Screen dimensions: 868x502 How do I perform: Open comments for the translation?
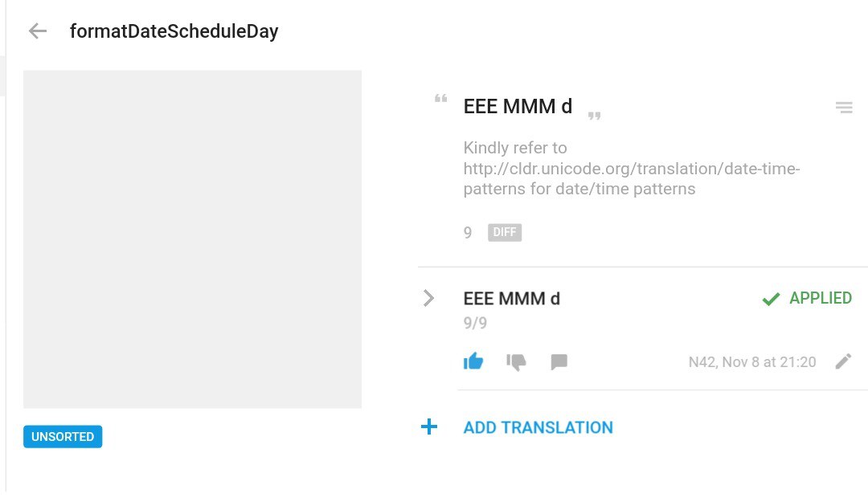click(559, 362)
